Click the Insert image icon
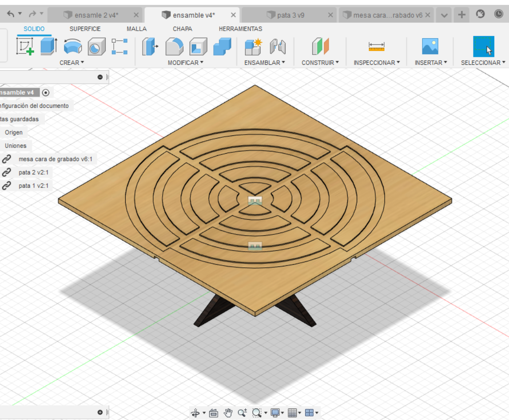This screenshot has height=420, width=509. point(430,46)
